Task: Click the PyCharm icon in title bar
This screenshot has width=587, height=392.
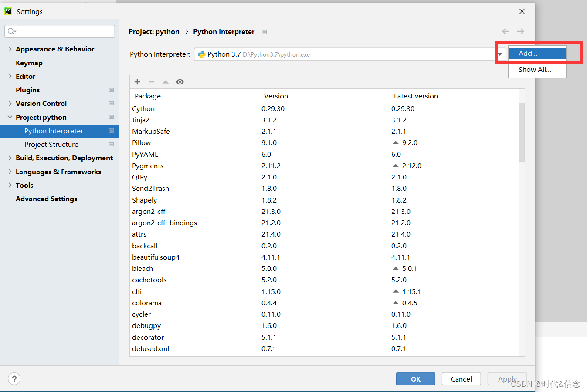Action: [8, 11]
